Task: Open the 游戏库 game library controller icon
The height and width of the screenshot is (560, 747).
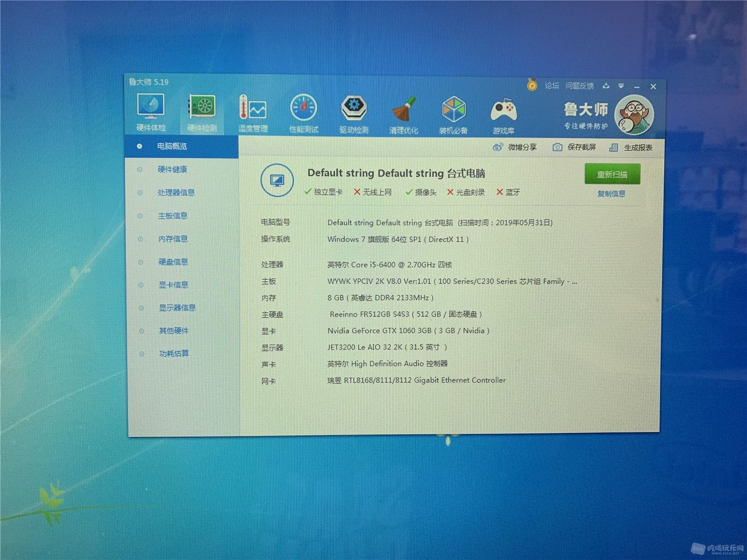Action: (x=504, y=116)
